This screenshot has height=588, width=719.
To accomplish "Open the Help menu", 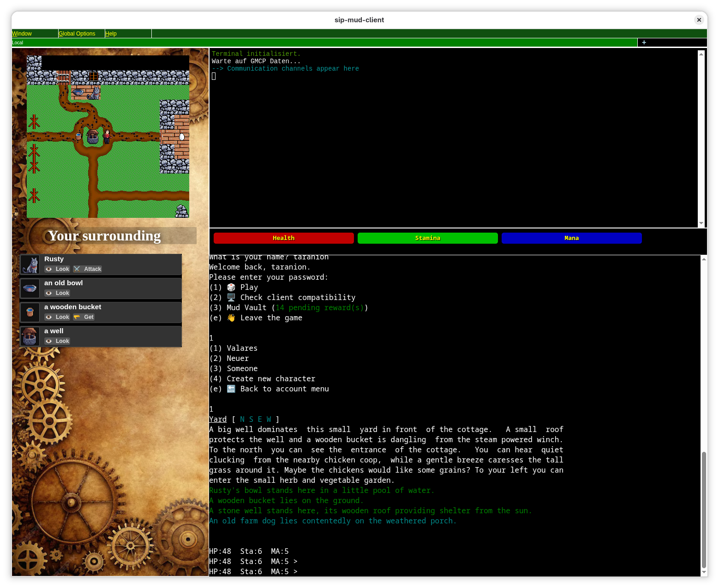I will tap(111, 34).
